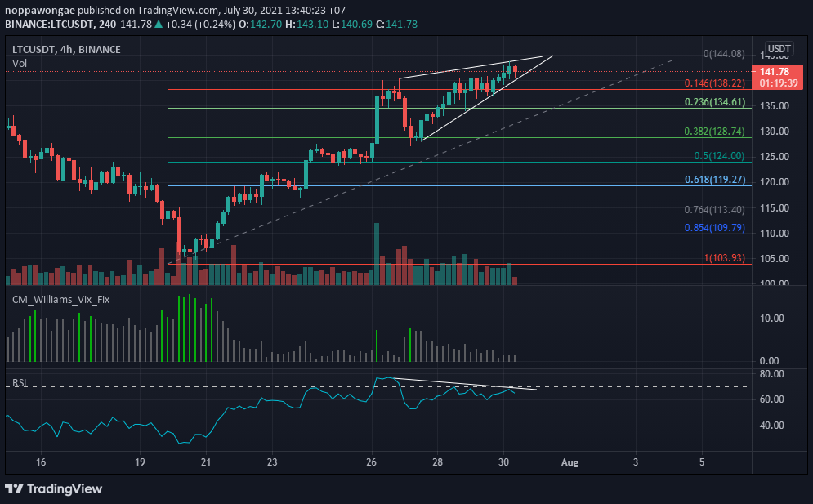Select the CM_Williams_Vix_Fix indicator label
The width and height of the screenshot is (813, 504).
pyautogui.click(x=60, y=300)
